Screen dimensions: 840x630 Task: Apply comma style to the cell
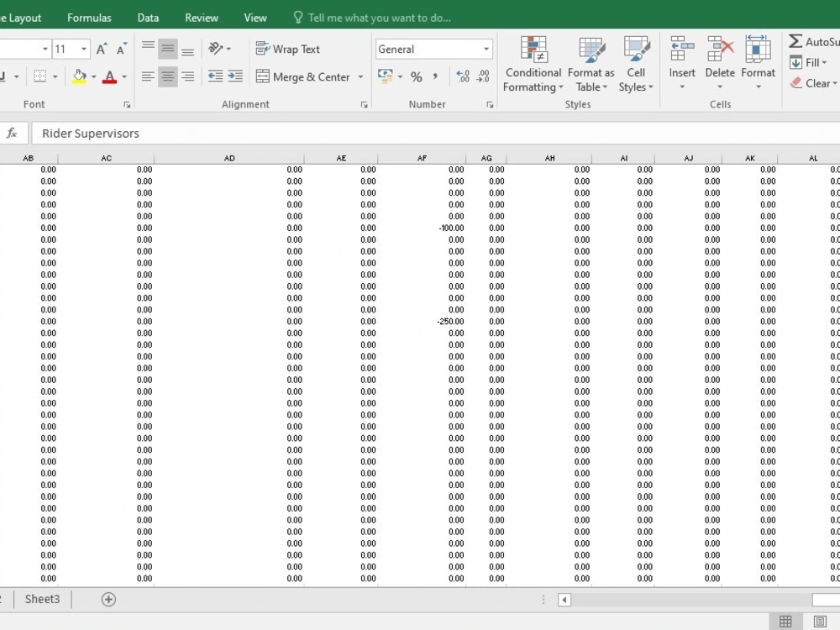tap(435, 76)
